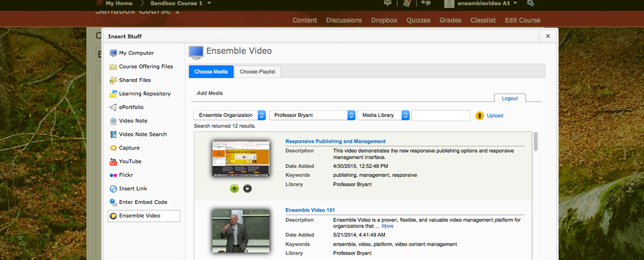Expand the Ensemble Organization dropdown
Image resolution: width=644 pixels, height=260 pixels.
point(229,115)
